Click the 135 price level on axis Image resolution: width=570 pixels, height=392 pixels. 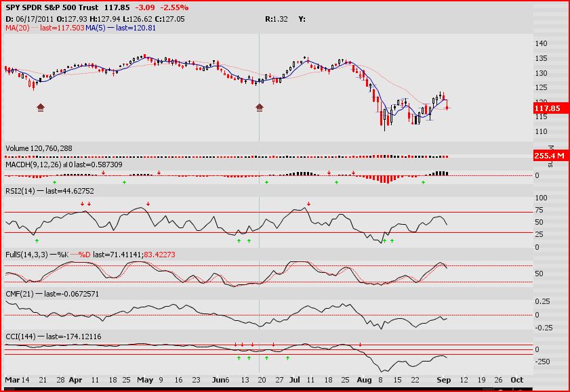pyautogui.click(x=542, y=58)
